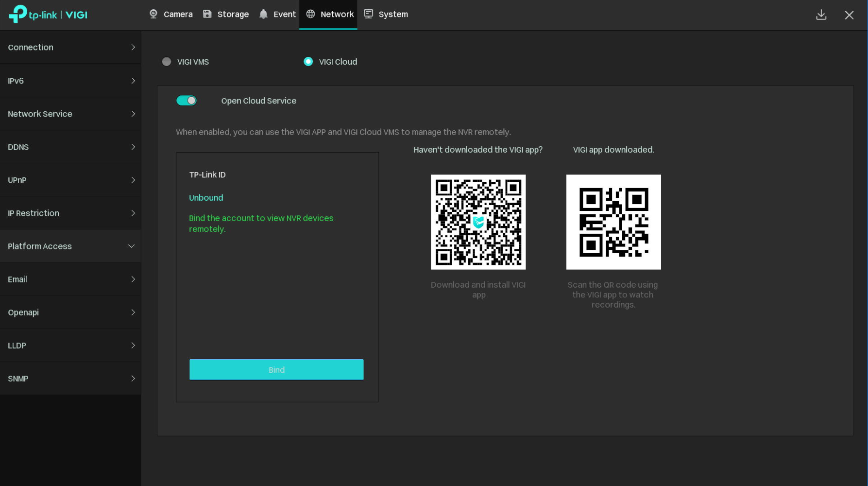This screenshot has width=868, height=486.
Task: Click the Event bell icon
Action: 263,14
